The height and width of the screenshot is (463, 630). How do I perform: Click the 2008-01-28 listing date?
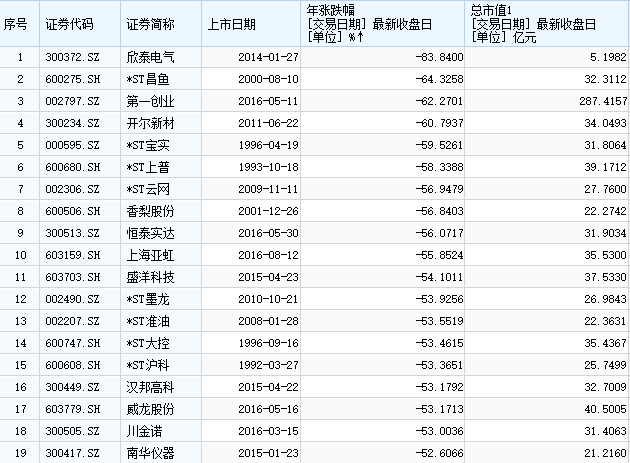coord(268,322)
